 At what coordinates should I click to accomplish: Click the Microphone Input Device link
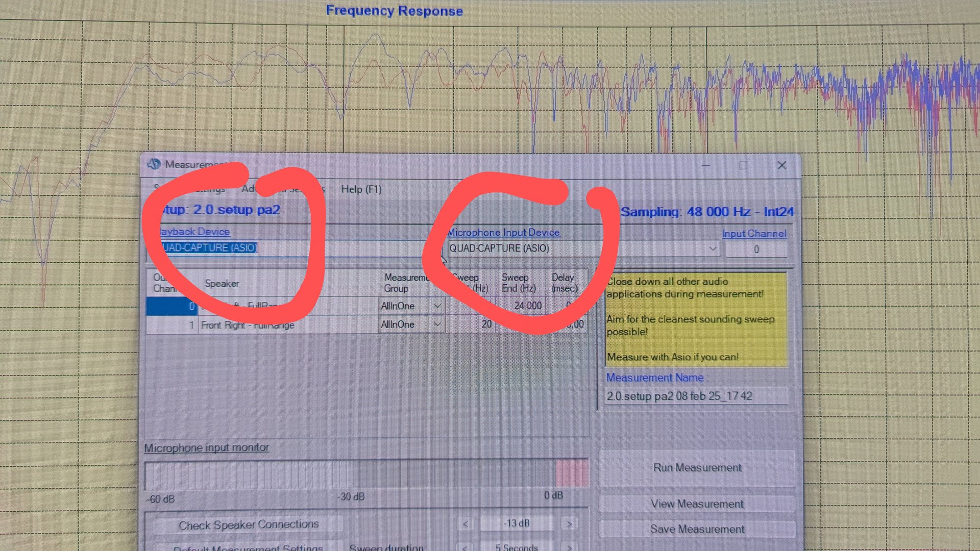[x=503, y=233]
